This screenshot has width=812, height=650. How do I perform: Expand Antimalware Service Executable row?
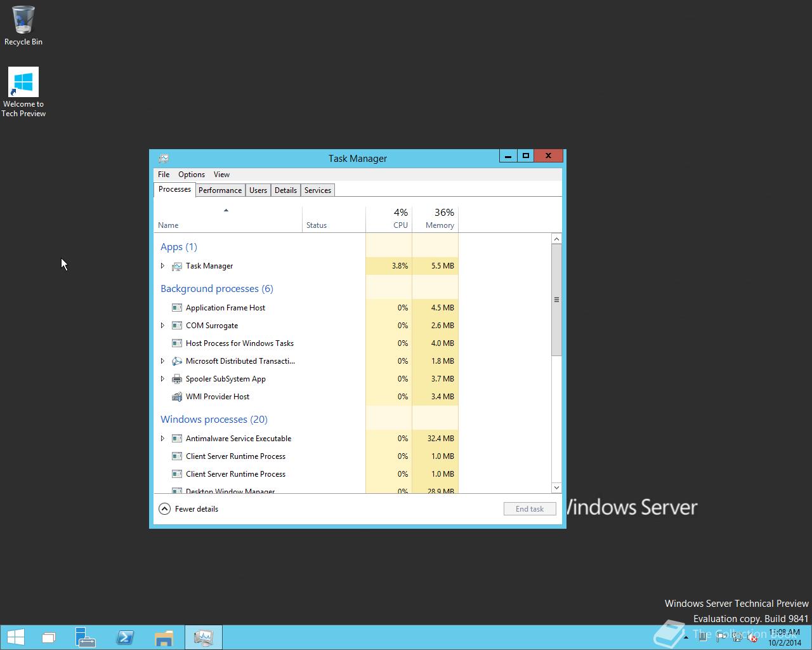[162, 439]
